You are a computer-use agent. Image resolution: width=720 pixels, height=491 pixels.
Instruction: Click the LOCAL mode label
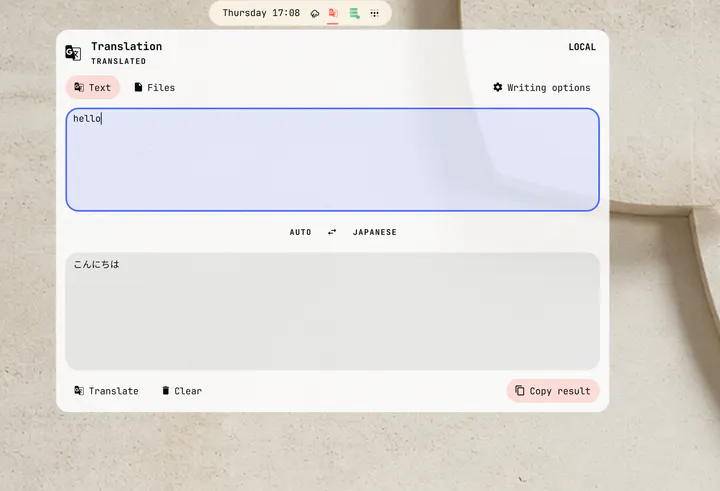pyautogui.click(x=582, y=47)
